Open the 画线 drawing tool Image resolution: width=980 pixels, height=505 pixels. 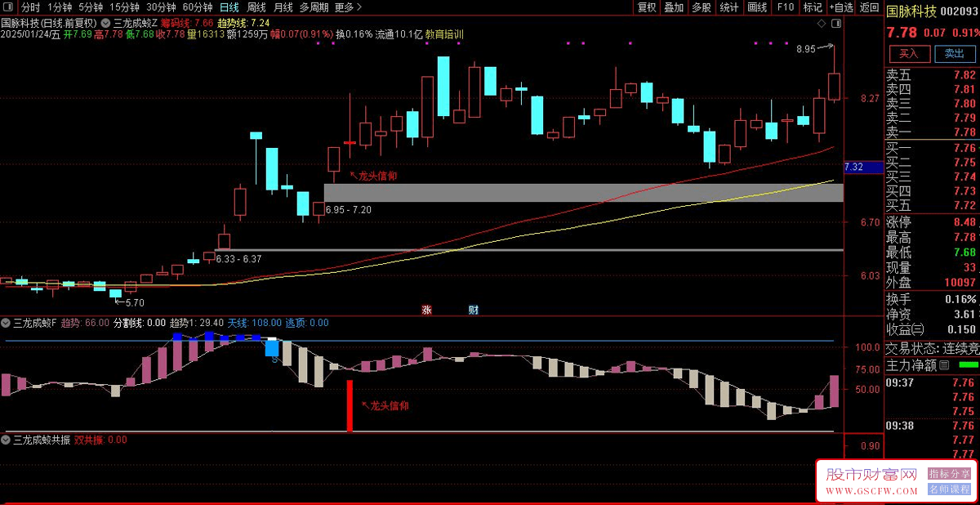[x=757, y=7]
